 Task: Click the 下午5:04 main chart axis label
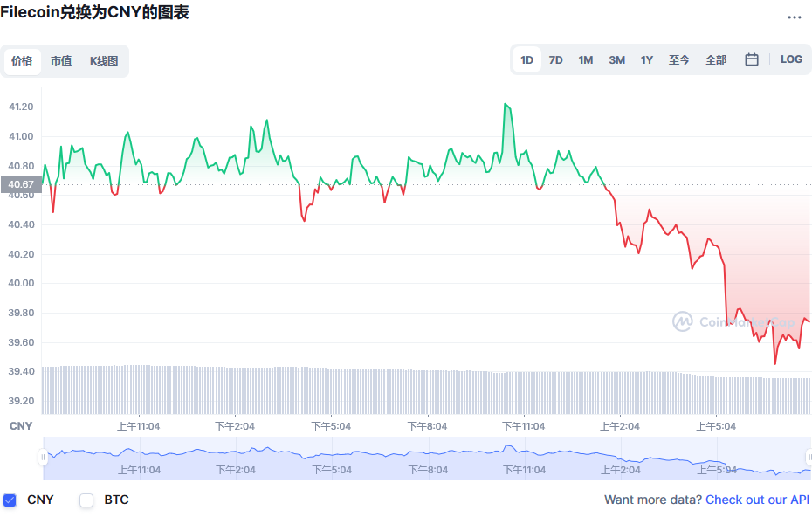pyautogui.click(x=331, y=426)
